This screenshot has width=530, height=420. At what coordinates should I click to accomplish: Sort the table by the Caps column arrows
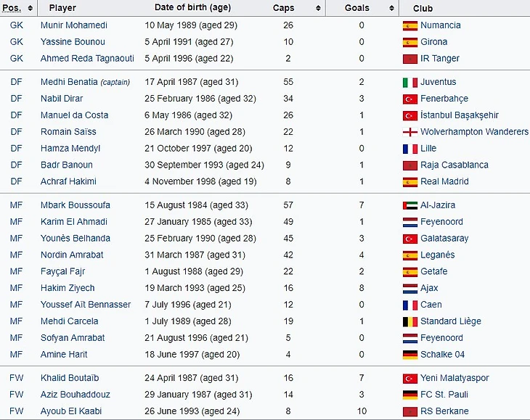click(x=318, y=8)
